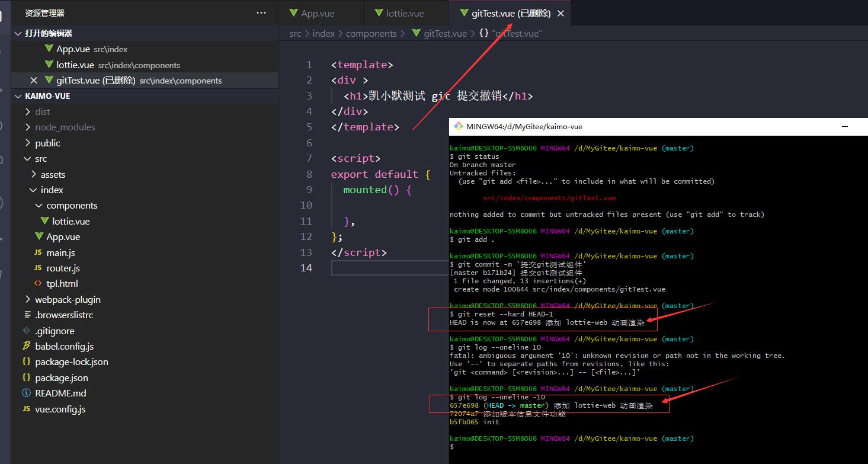
Task: Click the components breadcrumb segment
Action: pyautogui.click(x=371, y=34)
